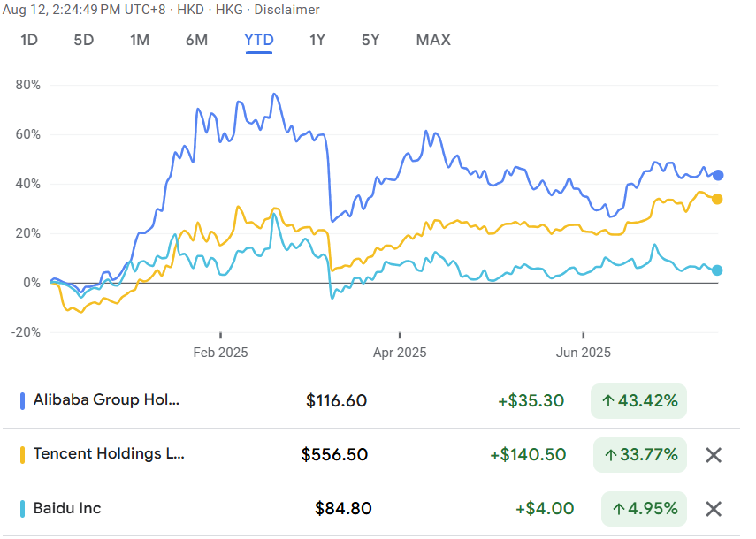Click the teal Baidu line endpoint dot
756x539 pixels.
(717, 270)
